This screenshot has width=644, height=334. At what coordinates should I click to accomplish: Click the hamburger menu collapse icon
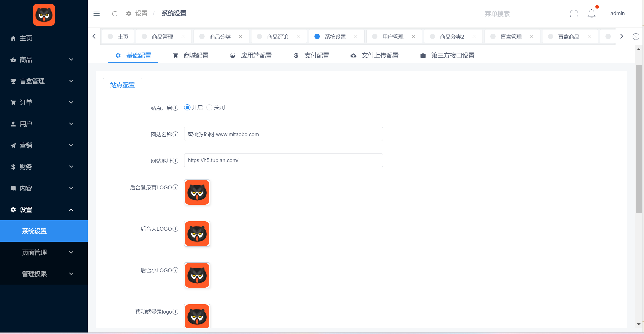(x=96, y=14)
